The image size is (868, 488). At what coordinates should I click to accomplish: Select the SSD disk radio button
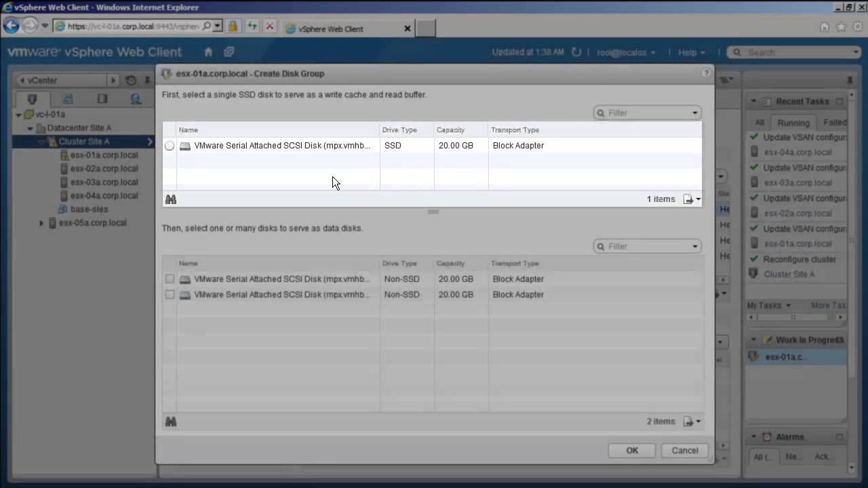[170, 146]
